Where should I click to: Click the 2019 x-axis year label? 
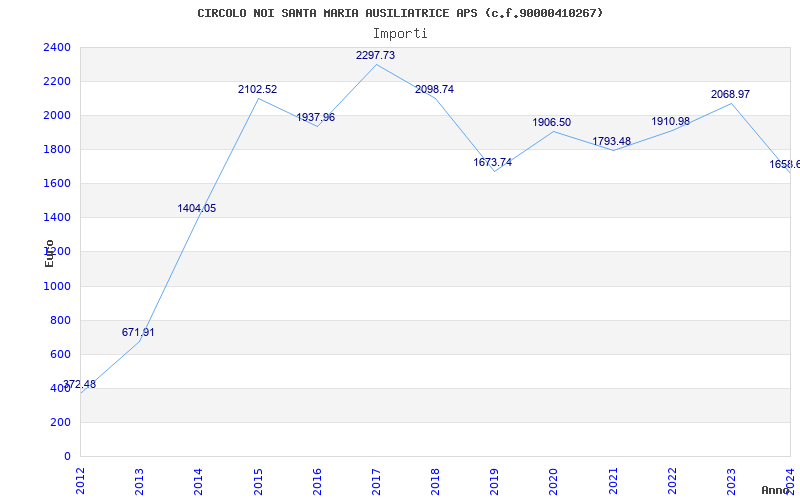tap(494, 481)
